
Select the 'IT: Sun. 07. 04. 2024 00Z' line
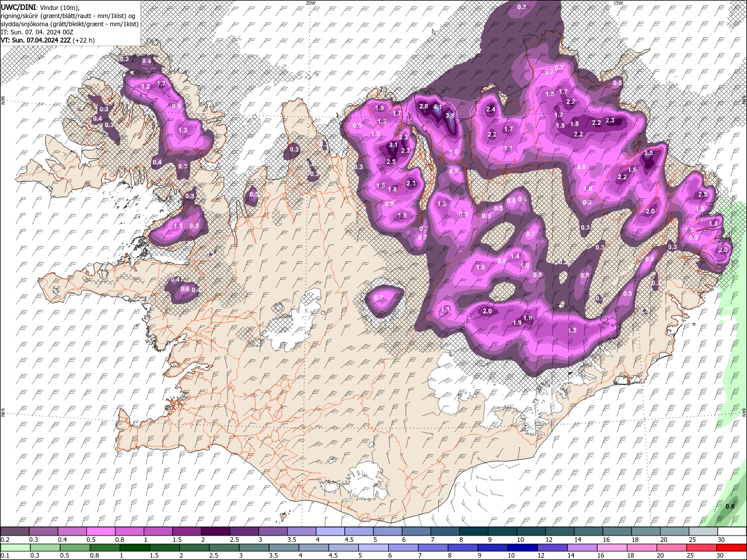37,32
